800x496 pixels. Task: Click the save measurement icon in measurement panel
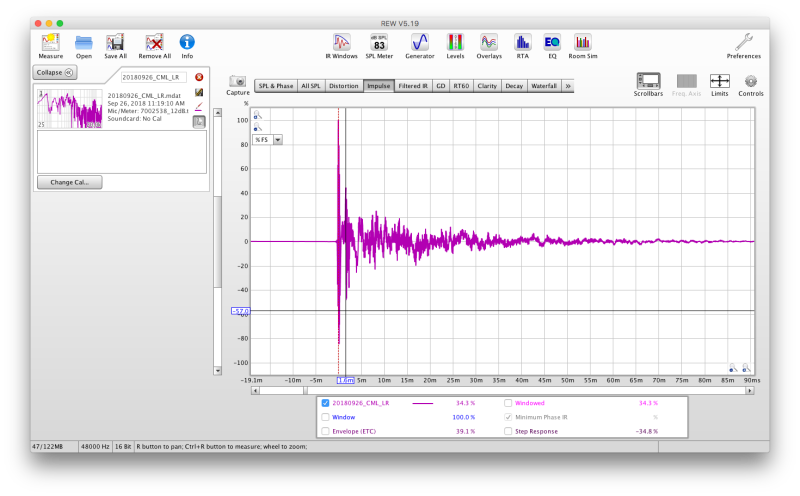point(199,92)
